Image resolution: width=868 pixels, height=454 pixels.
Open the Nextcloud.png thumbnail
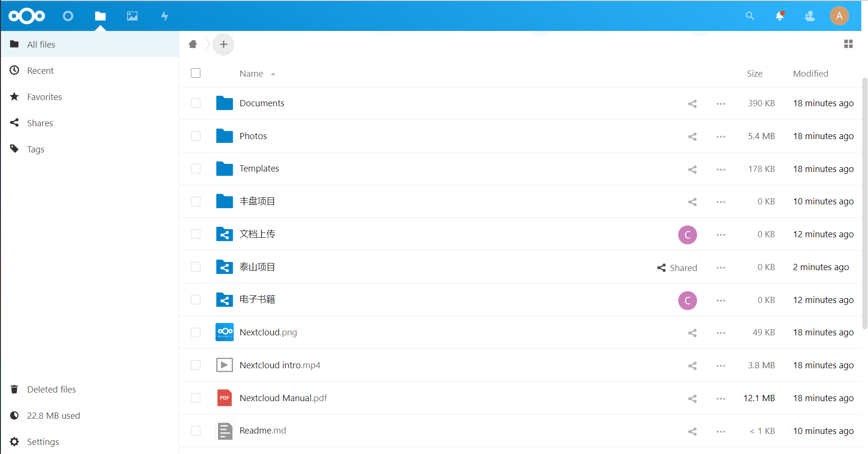pyautogui.click(x=225, y=332)
